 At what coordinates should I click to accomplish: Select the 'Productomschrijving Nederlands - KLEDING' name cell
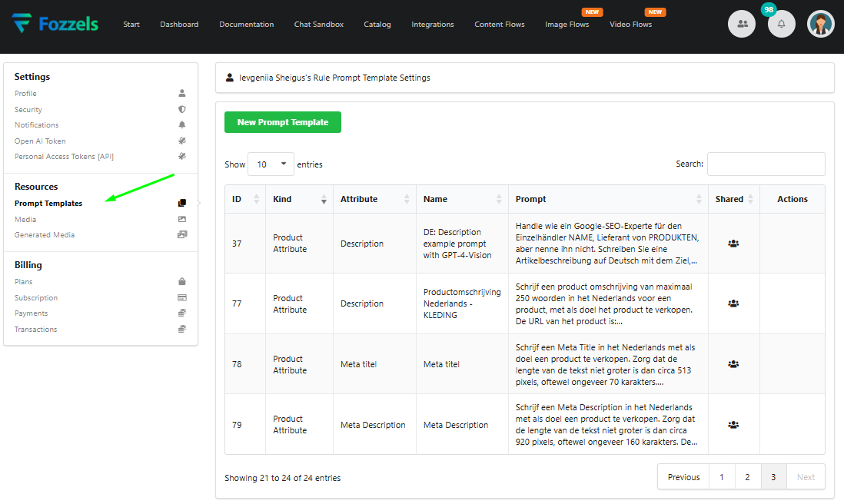(462, 303)
